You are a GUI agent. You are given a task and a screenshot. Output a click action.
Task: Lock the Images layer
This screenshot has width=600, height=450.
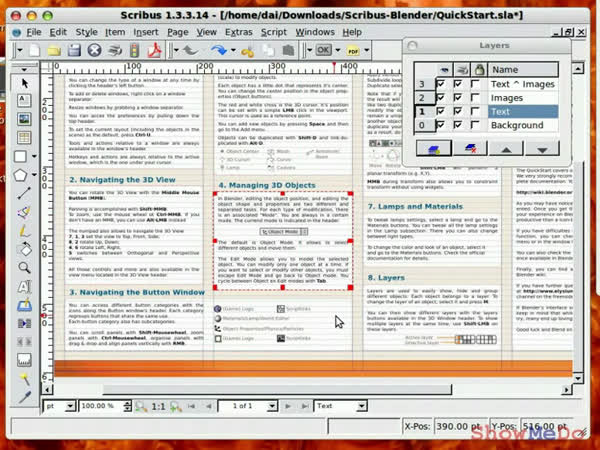coord(475,98)
